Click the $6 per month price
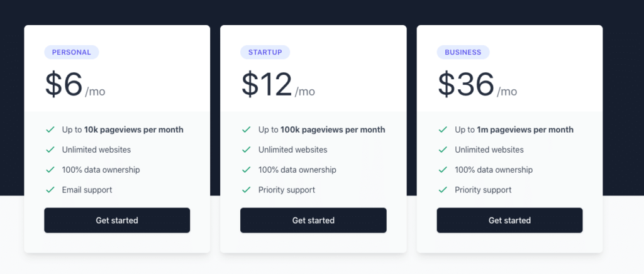The height and width of the screenshot is (274, 644). (x=75, y=85)
